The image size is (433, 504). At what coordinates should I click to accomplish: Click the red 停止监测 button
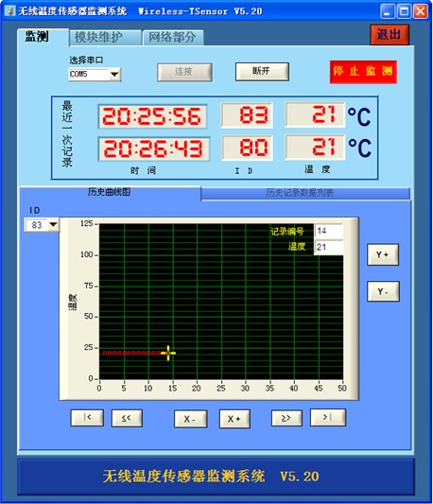tap(363, 72)
